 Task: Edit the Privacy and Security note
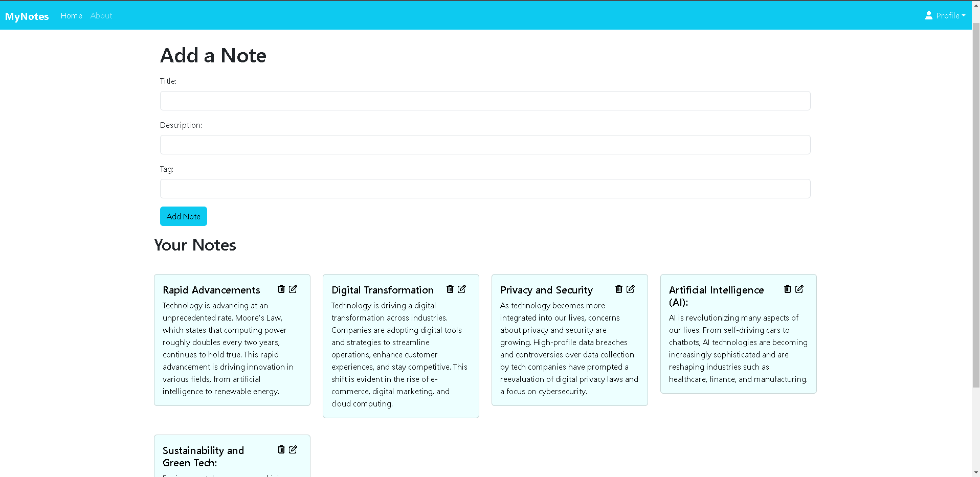[x=631, y=289]
